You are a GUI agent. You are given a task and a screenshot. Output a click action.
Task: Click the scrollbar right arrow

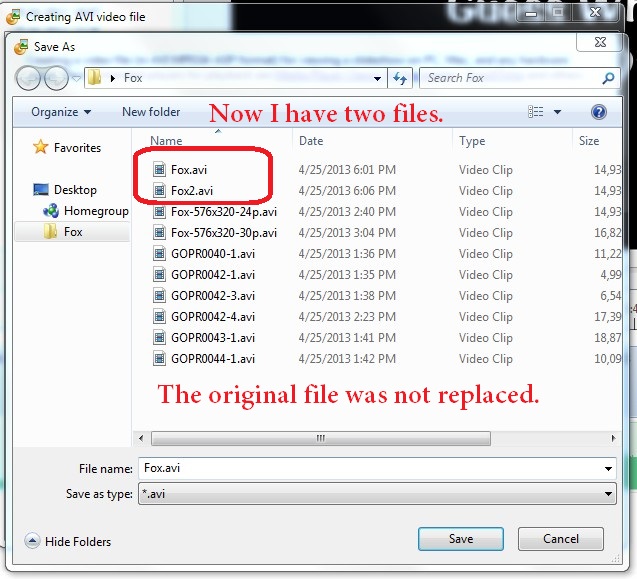[613, 438]
